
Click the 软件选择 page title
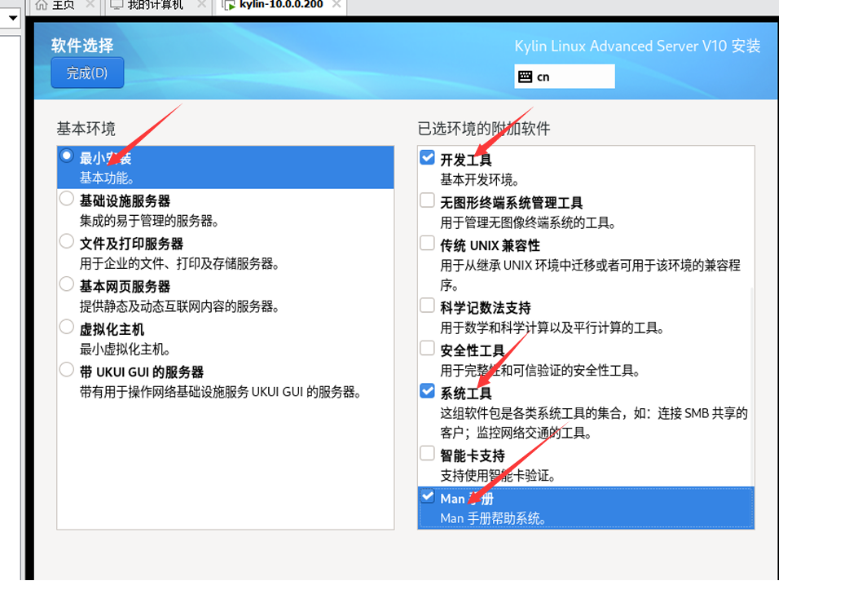[82, 46]
